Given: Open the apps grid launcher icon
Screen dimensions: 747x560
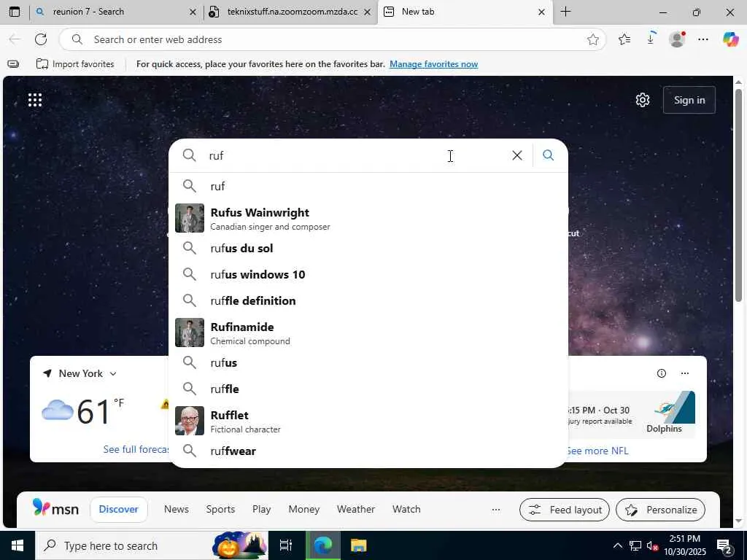Looking at the screenshot, I should point(35,100).
